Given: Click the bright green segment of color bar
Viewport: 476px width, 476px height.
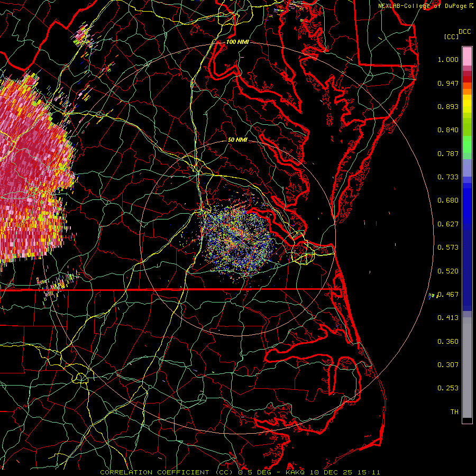Looking at the screenshot, I should pyautogui.click(x=467, y=144).
